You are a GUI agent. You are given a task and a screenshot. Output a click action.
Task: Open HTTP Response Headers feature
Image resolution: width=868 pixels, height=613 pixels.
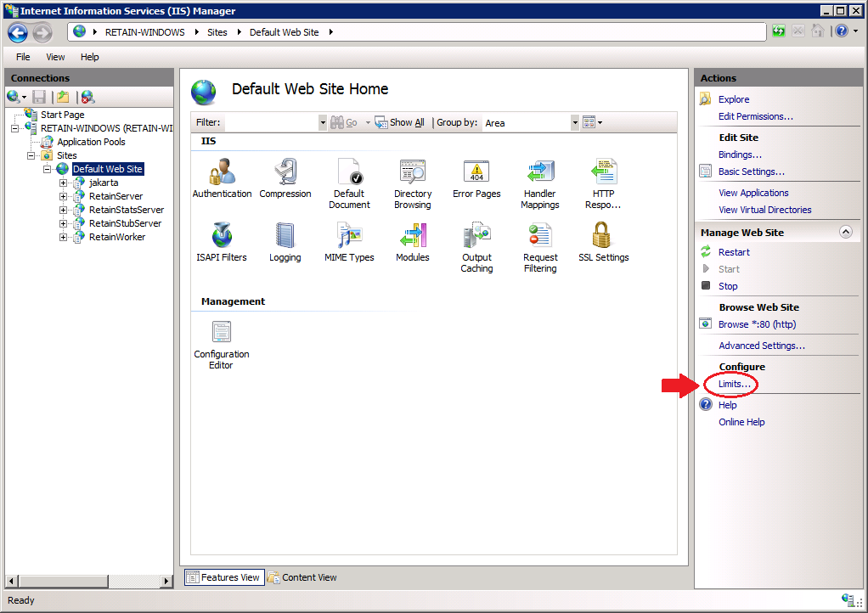pos(603,183)
